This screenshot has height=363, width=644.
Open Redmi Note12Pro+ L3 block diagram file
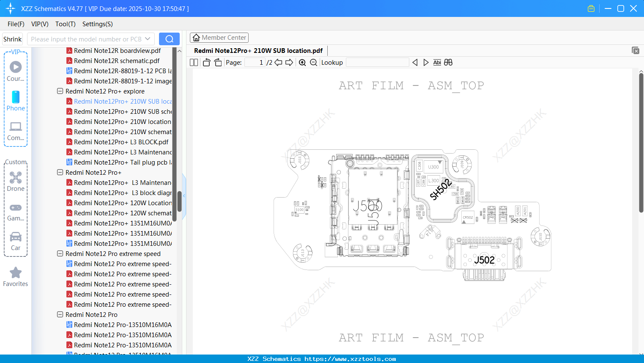click(119, 192)
